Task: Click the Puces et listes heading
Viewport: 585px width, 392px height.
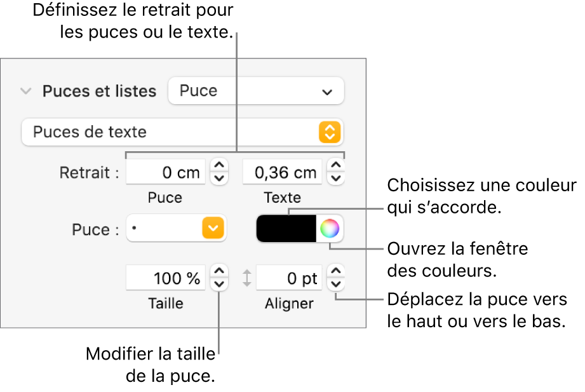Action: click(x=99, y=91)
